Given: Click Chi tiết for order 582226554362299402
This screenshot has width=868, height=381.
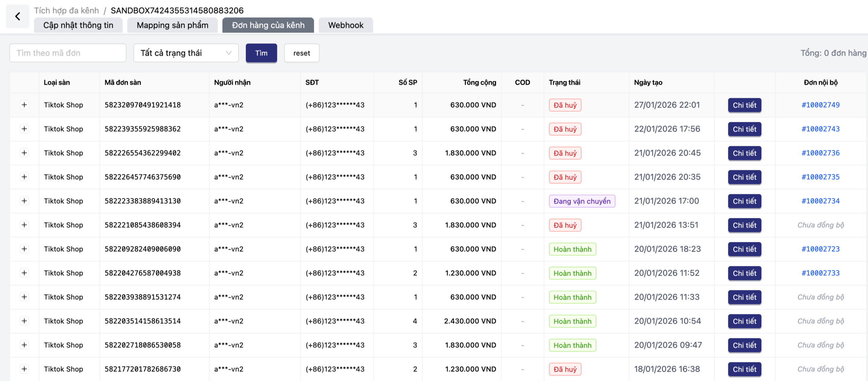Looking at the screenshot, I should pyautogui.click(x=744, y=153).
